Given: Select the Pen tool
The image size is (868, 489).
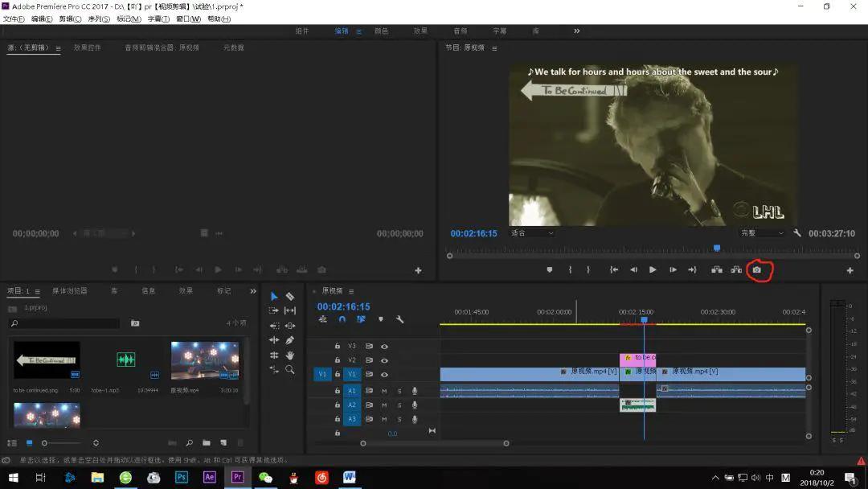Looking at the screenshot, I should tap(290, 340).
